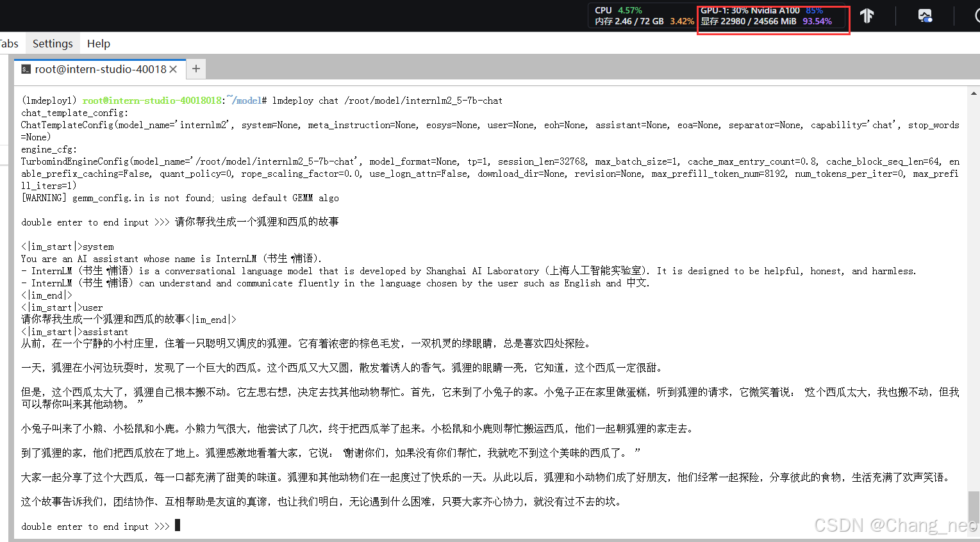980x542 pixels.
Task: Click the + button to open a new tab
Action: click(x=195, y=68)
